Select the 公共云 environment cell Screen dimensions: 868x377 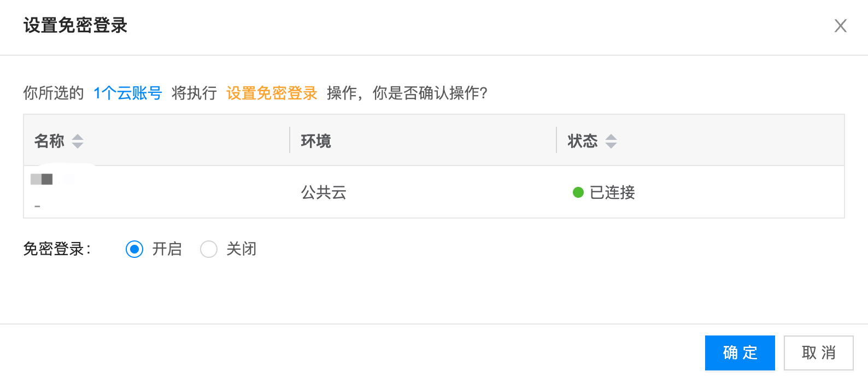coord(324,192)
